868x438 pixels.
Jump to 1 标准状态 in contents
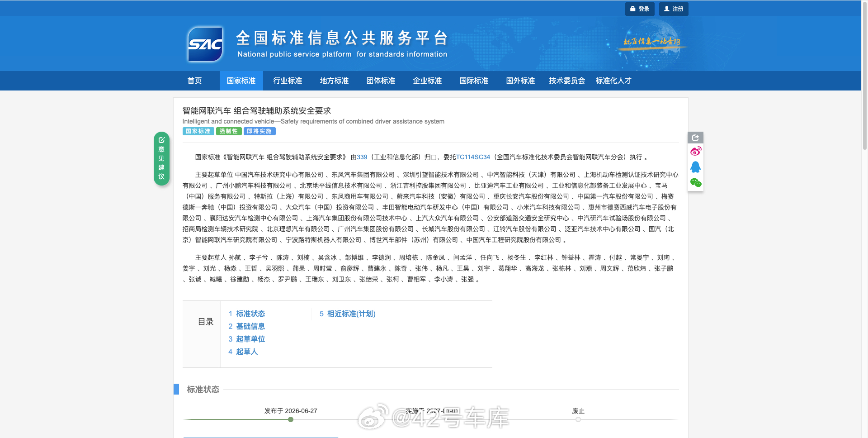click(x=247, y=314)
